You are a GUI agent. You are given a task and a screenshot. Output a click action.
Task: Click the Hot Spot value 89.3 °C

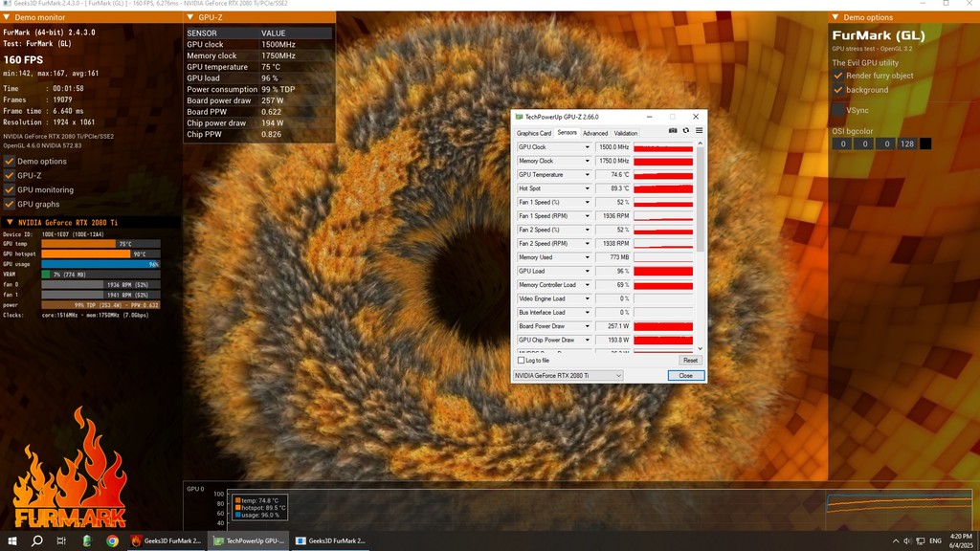(613, 188)
